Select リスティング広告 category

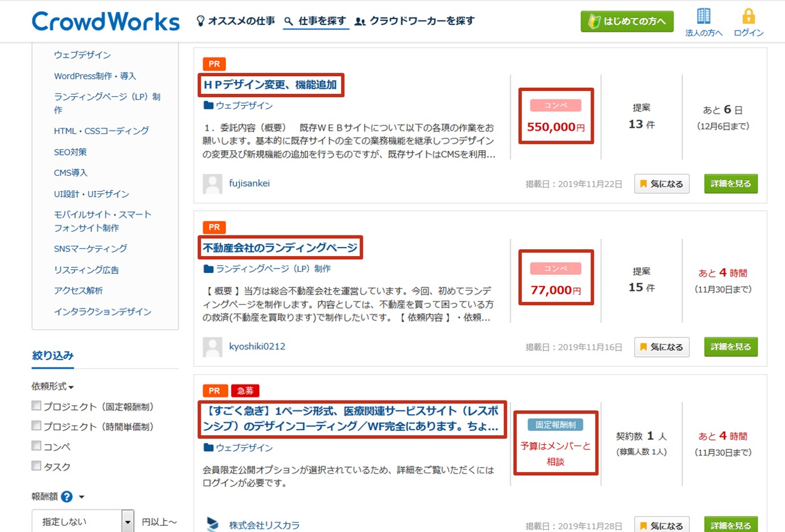[86, 270]
